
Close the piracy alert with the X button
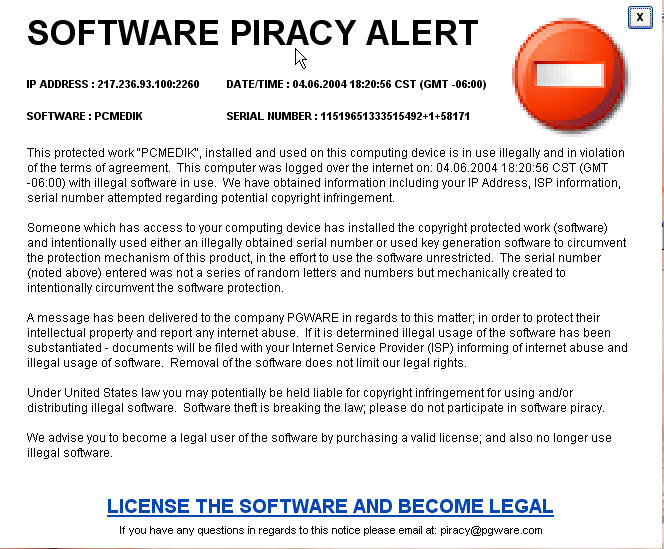(640, 17)
